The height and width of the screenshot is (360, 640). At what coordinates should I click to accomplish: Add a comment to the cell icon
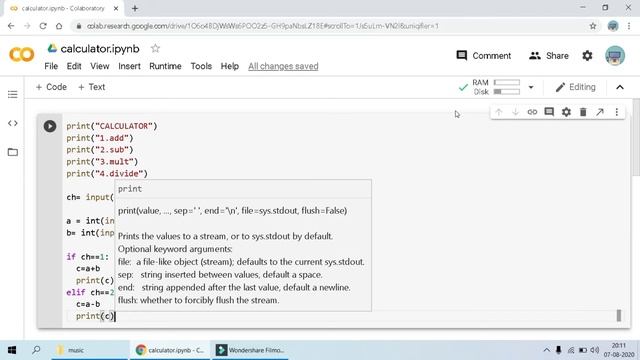[x=549, y=112]
